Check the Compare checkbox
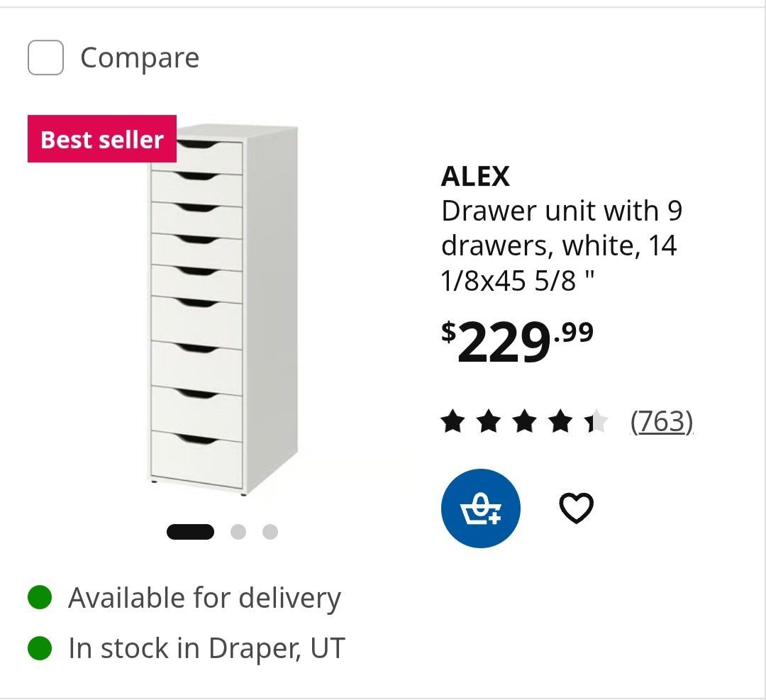The width and height of the screenshot is (766, 700). (x=45, y=57)
